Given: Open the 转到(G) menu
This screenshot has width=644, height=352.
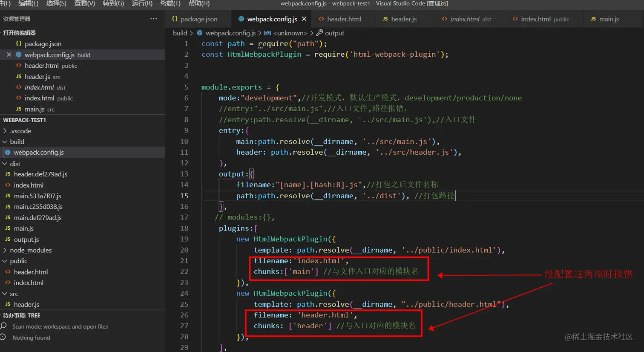Looking at the screenshot, I should click(x=113, y=3).
